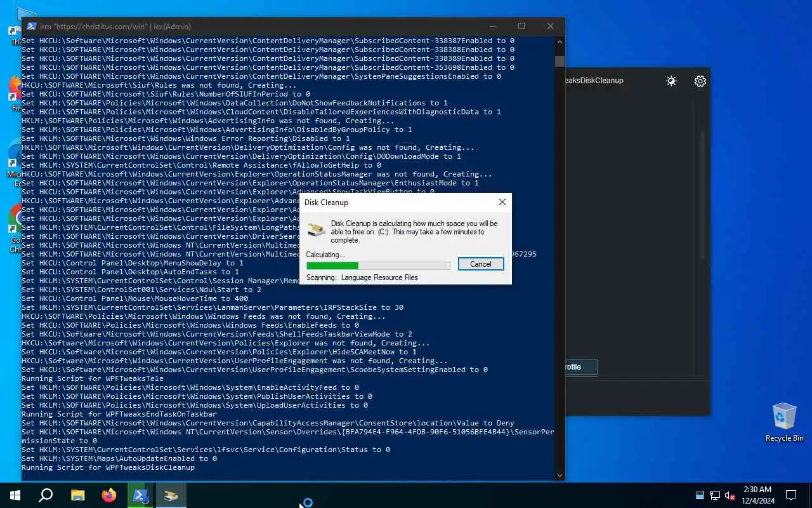Click the 'SystemPaneSuggestionsEnabled to 0' console line
The width and height of the screenshot is (812, 508).
click(261, 76)
